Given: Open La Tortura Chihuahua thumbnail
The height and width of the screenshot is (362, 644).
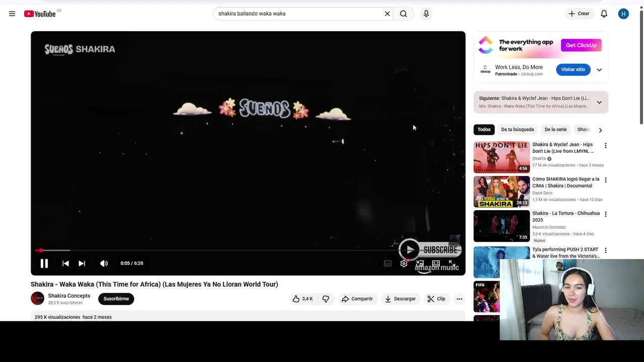Looking at the screenshot, I should (x=502, y=226).
